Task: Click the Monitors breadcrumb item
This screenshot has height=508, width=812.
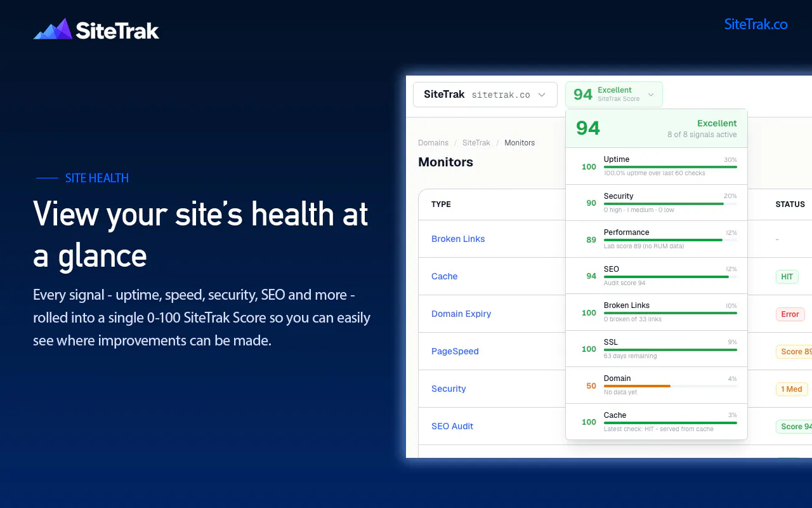Action: tap(520, 143)
